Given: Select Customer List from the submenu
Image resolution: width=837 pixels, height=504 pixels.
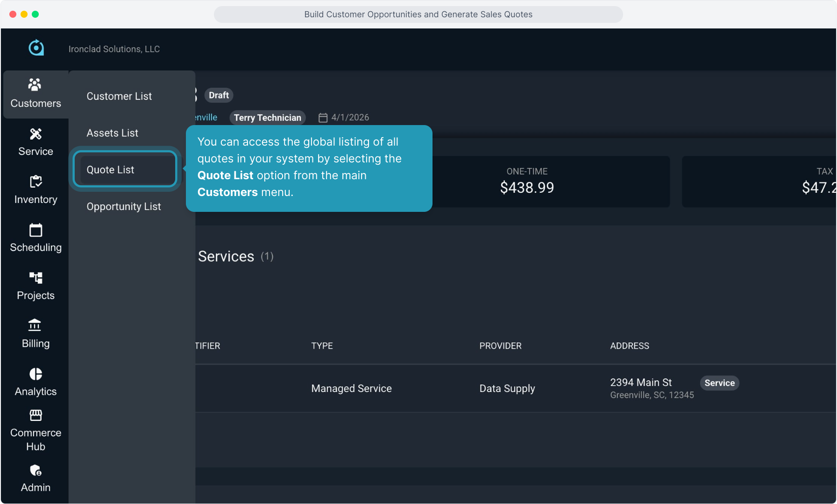Looking at the screenshot, I should 119,96.
